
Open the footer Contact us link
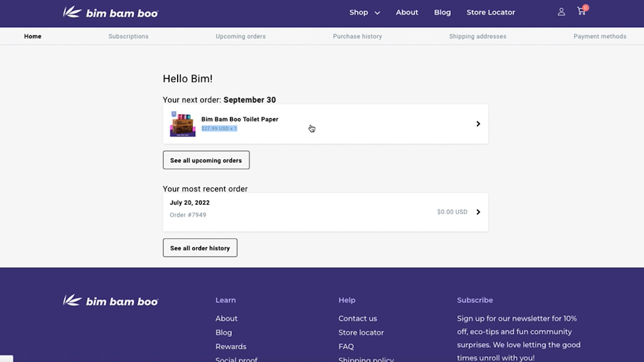click(x=358, y=318)
